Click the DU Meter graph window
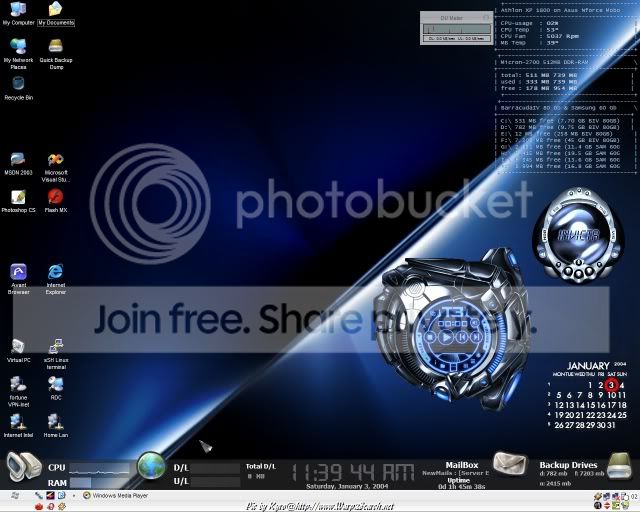Image resolution: width=640 pixels, height=512 pixels. pyautogui.click(x=457, y=28)
